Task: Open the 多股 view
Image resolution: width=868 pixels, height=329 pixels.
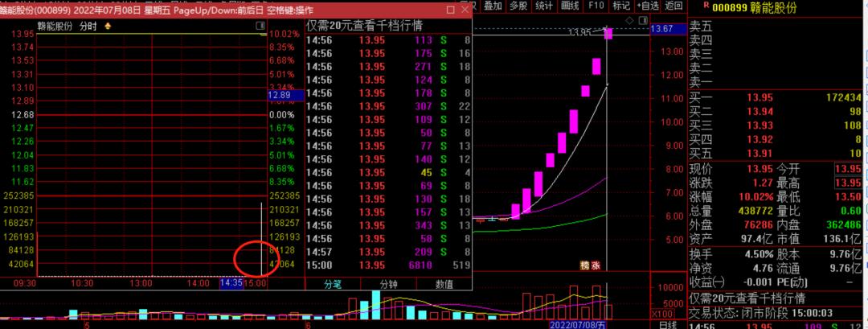Action: pos(518,6)
